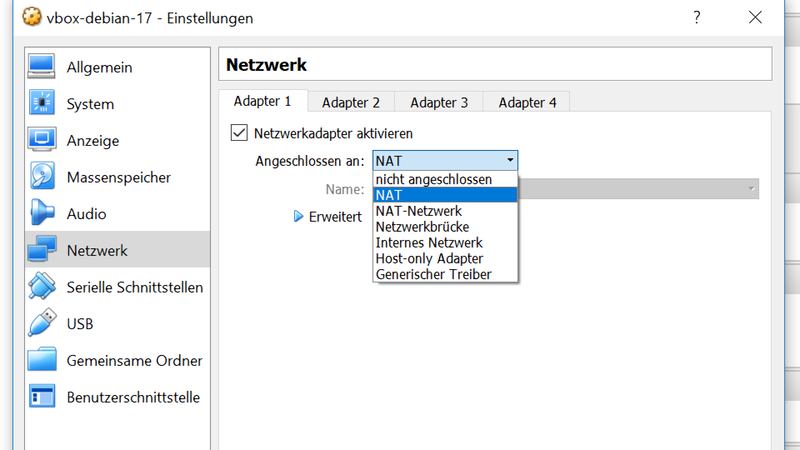This screenshot has width=800, height=450.
Task: Select Gemeinsame Ordner category label
Action: coord(135,361)
